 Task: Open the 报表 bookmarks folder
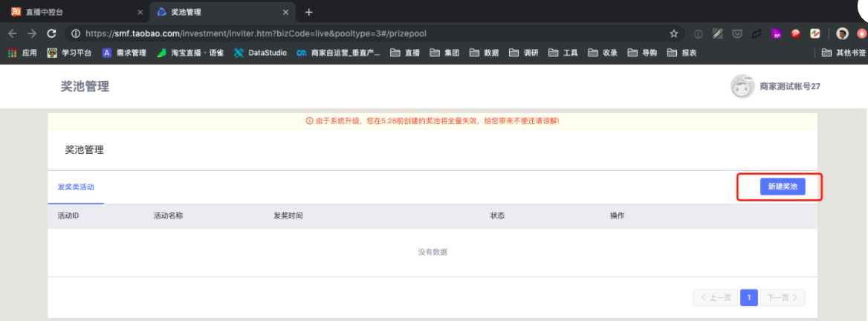pos(682,53)
